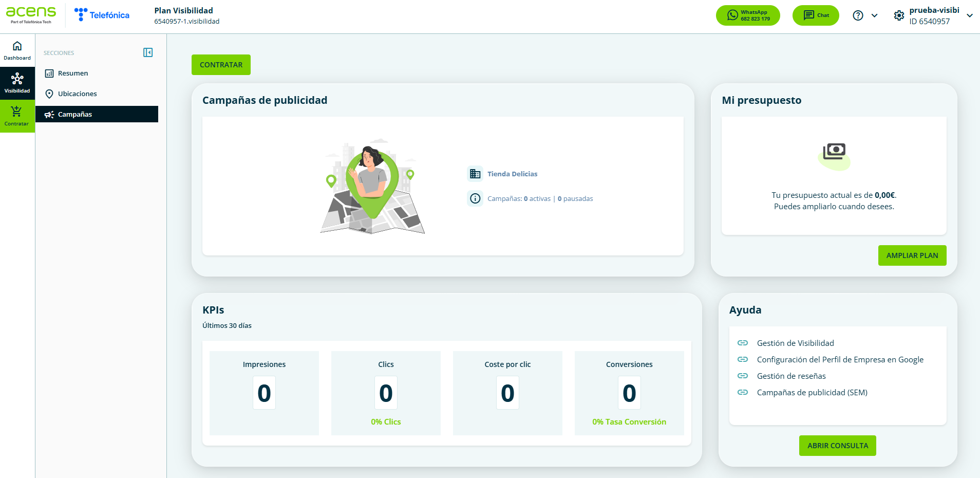Open account settings gear icon
The width and height of the screenshot is (980, 478).
(x=899, y=15)
